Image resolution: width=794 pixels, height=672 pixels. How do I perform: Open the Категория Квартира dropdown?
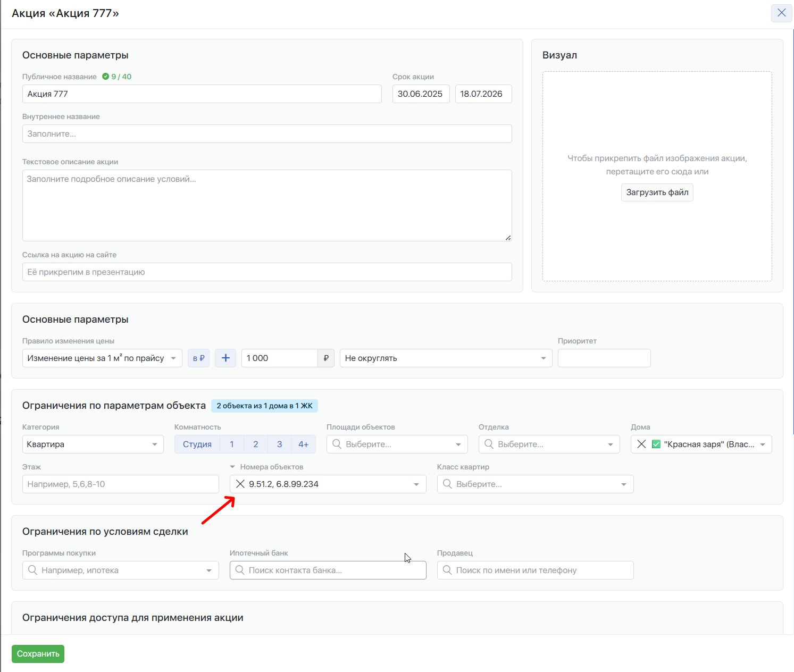coord(93,444)
